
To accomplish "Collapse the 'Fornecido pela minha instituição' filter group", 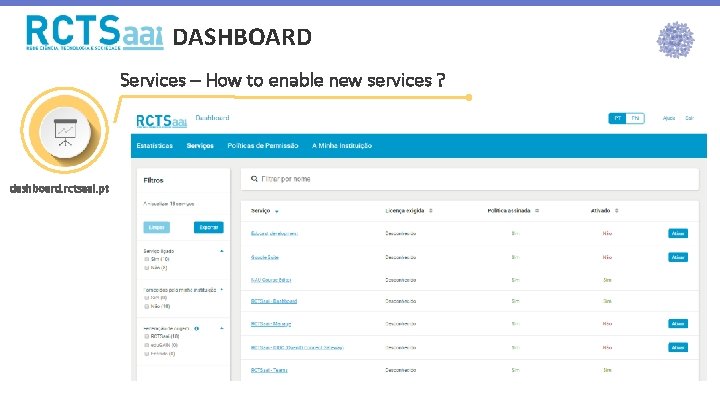I will tap(220, 288).
